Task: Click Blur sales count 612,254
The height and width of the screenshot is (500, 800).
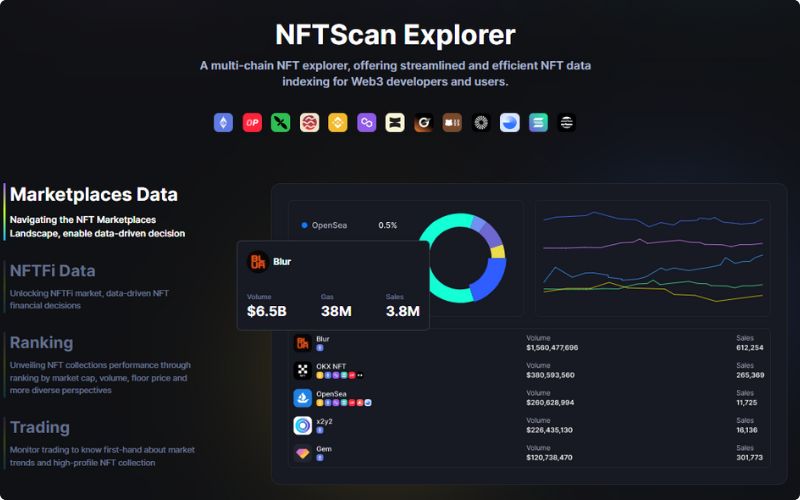Action: pyautogui.click(x=750, y=347)
